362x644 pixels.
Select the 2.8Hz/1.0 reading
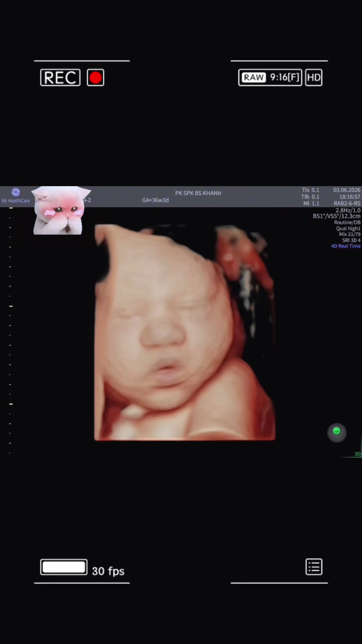[348, 210]
